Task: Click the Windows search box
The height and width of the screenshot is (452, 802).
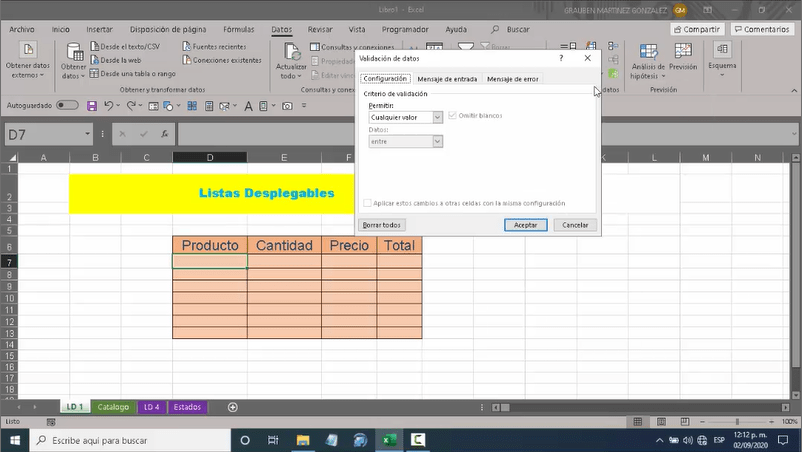Action: pos(130,440)
